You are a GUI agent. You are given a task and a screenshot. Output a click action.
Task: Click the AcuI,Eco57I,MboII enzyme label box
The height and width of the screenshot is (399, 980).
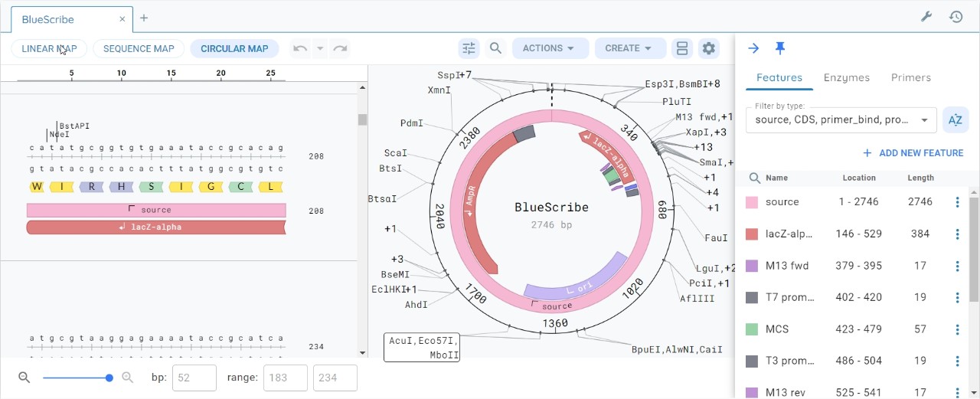click(x=422, y=347)
